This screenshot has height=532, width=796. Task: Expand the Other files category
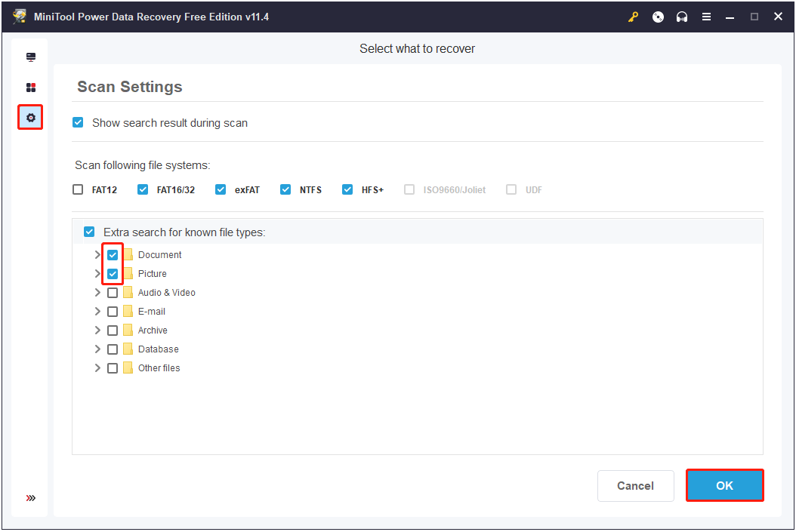[97, 368]
